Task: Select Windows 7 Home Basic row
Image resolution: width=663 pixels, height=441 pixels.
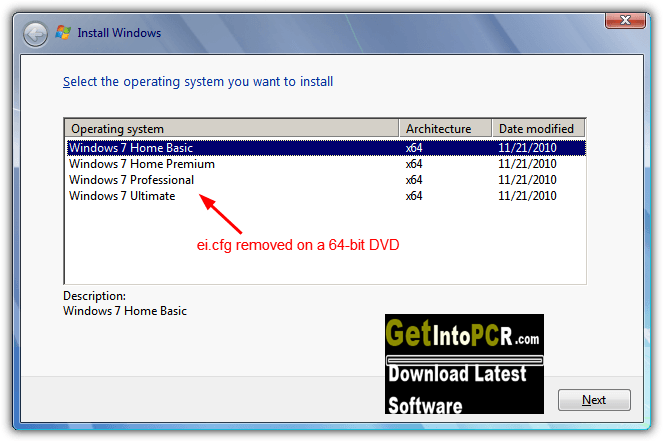Action: [x=326, y=148]
